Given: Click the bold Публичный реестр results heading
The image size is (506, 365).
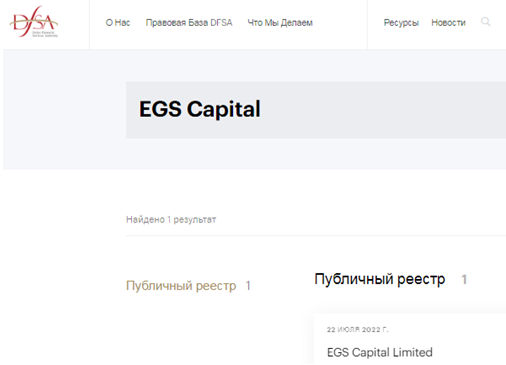Looking at the screenshot, I should pyautogui.click(x=380, y=279).
